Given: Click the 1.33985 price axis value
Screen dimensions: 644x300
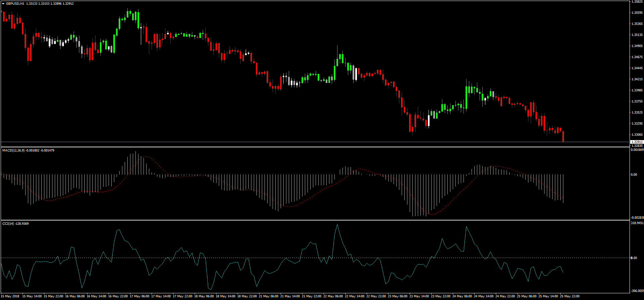Looking at the screenshot, I should click(637, 90).
